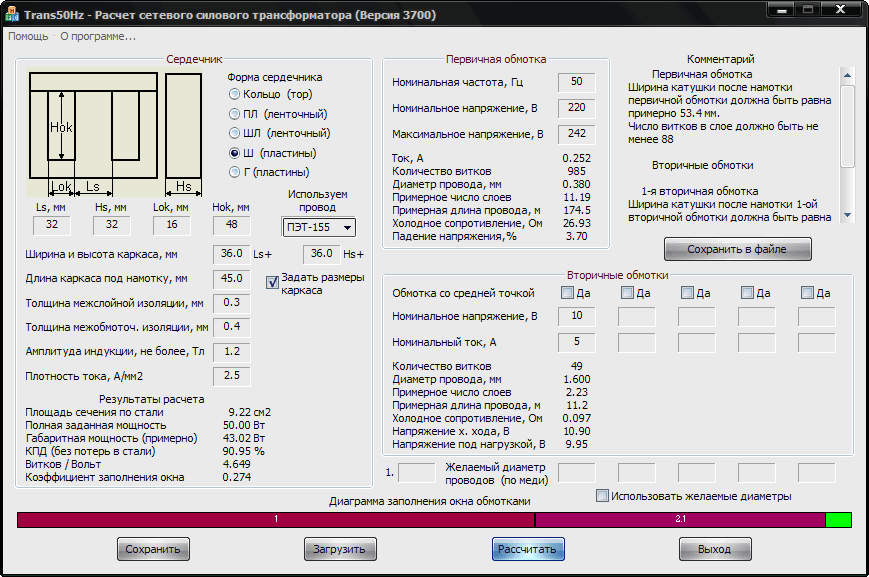Edit frame height Hs+ field 36.0
Screen dimensions: 869x577
pyautogui.click(x=321, y=254)
